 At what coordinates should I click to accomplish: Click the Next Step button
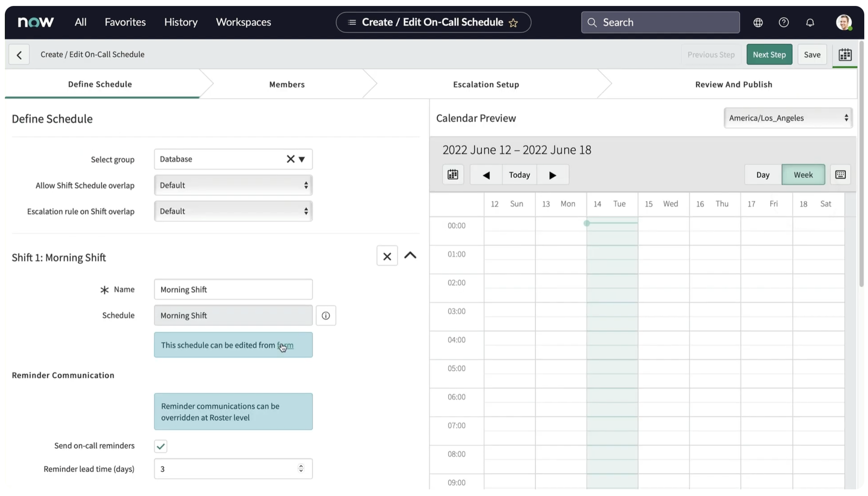769,55
